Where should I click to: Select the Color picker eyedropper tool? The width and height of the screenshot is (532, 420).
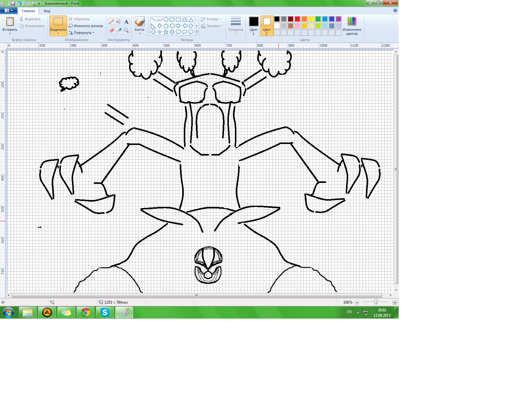(x=119, y=30)
